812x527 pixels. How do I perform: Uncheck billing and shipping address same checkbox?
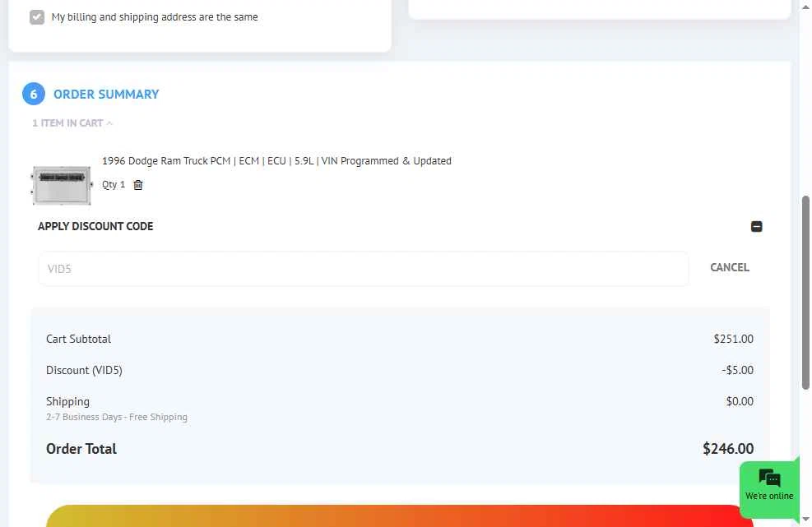[x=37, y=17]
